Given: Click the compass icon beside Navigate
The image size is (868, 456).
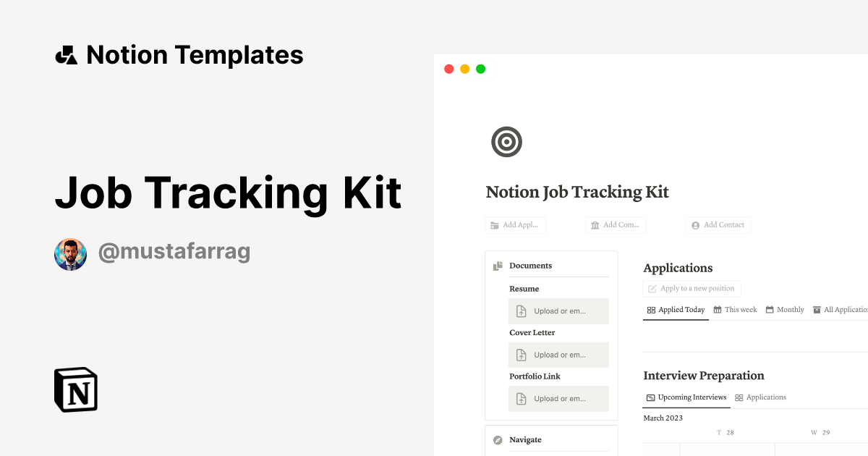Looking at the screenshot, I should point(497,439).
